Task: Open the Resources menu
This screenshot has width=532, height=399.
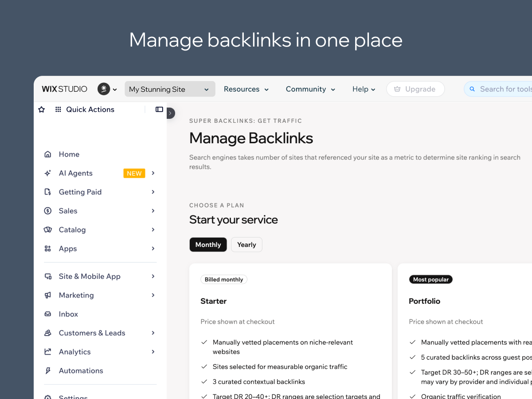Action: coord(246,89)
